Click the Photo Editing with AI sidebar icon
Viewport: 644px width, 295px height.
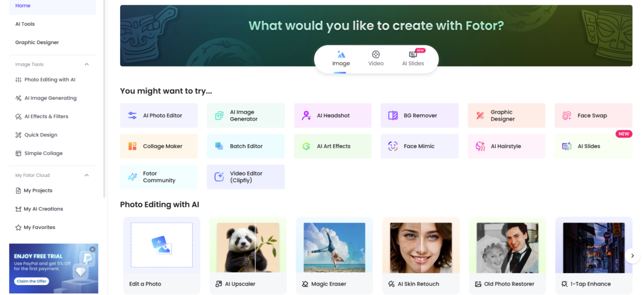click(18, 80)
